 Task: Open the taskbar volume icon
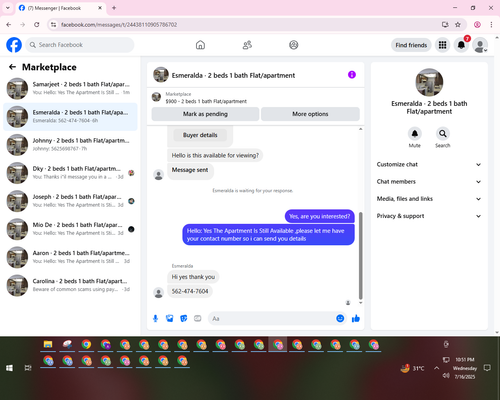point(446,376)
